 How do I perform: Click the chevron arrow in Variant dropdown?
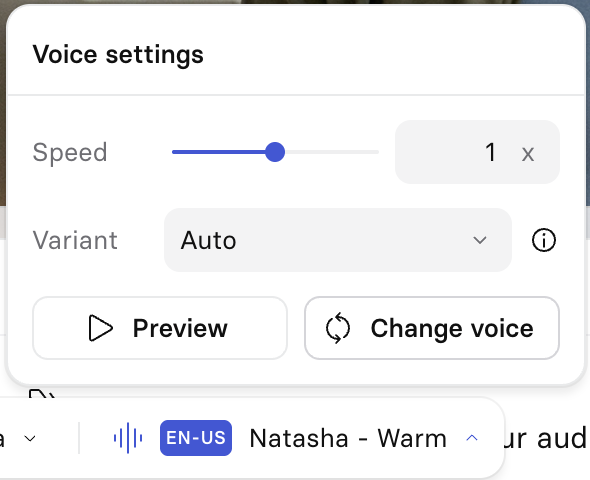(480, 240)
